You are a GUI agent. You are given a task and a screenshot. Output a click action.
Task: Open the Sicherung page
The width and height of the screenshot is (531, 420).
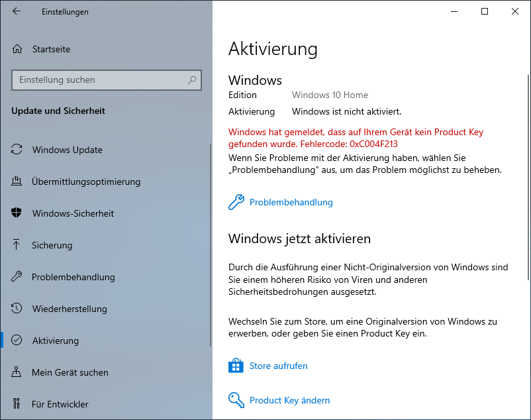52,245
